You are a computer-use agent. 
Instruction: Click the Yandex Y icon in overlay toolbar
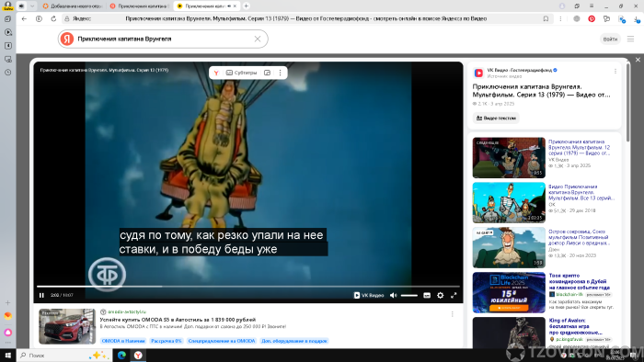[x=216, y=73]
